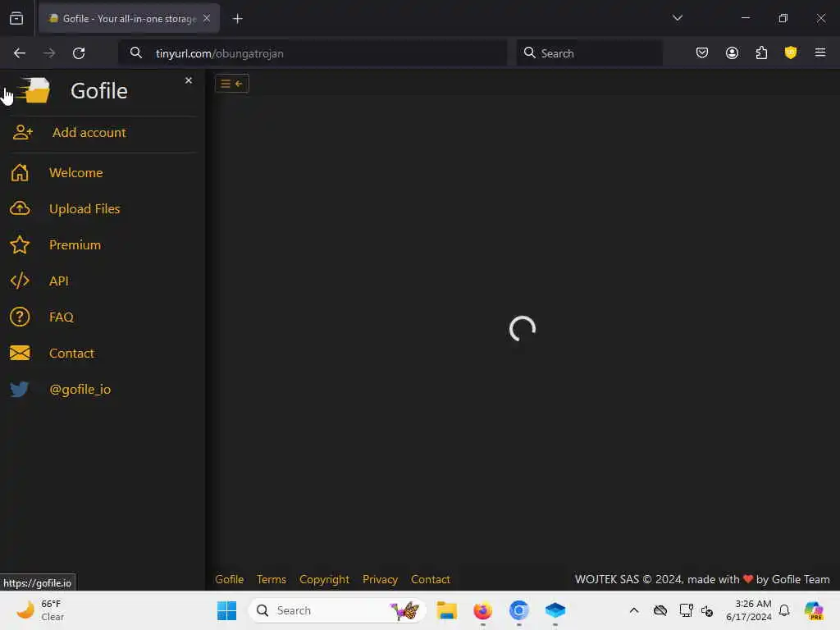Open the recent browsing tab view icon
Image resolution: width=840 pixels, height=630 pixels.
16,18
